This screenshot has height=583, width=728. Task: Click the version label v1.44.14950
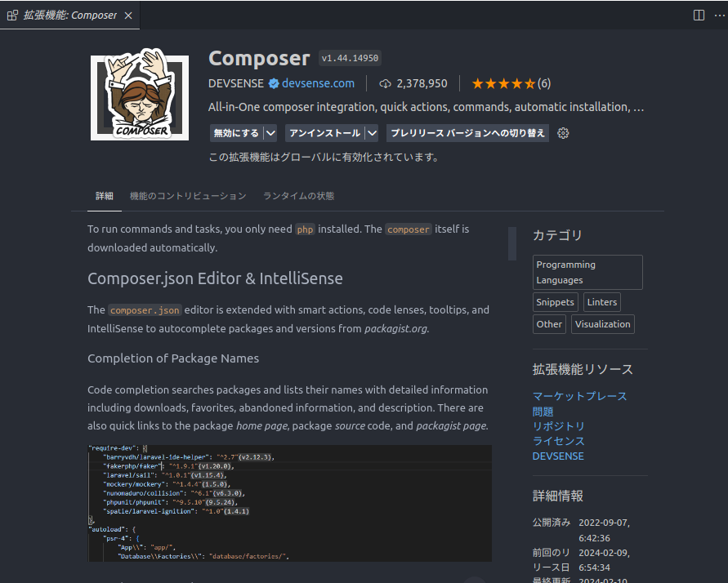[x=350, y=58]
